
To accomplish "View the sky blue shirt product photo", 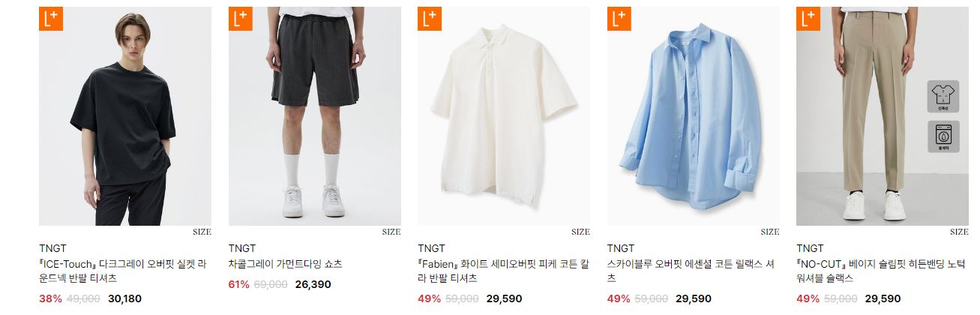I will [694, 116].
